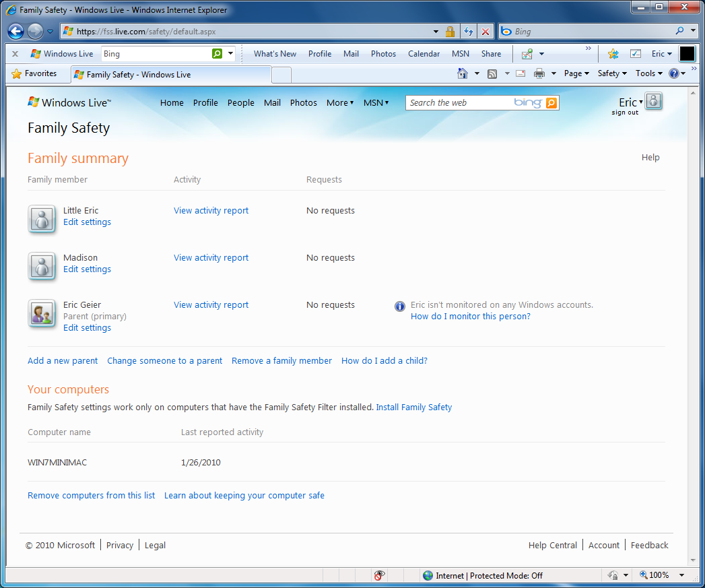Click the orange Bing search button
Viewport: 705px width, 588px height.
551,103
